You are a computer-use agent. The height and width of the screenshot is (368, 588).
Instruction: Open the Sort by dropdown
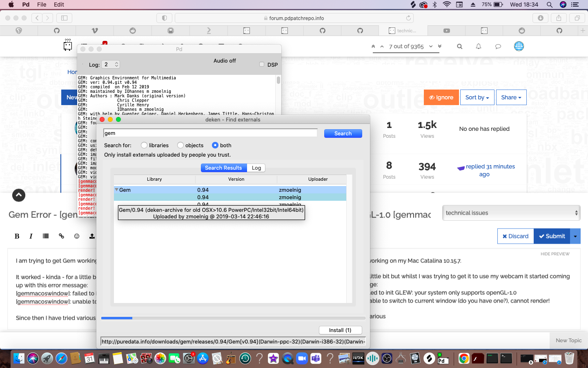tap(477, 97)
